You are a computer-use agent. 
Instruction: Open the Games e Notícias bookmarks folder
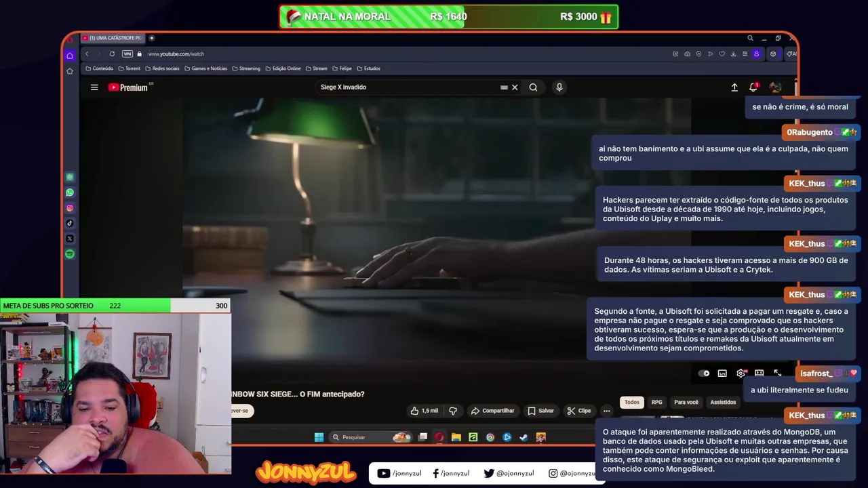click(205, 68)
